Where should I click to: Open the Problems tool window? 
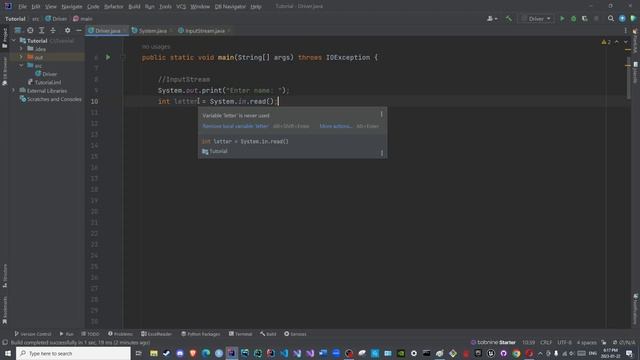pos(120,334)
